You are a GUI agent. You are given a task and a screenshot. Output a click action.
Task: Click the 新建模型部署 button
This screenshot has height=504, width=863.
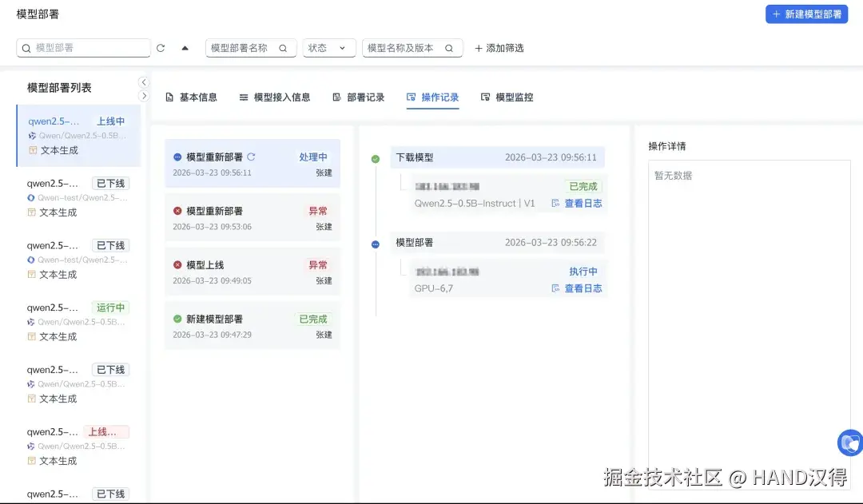coord(806,14)
